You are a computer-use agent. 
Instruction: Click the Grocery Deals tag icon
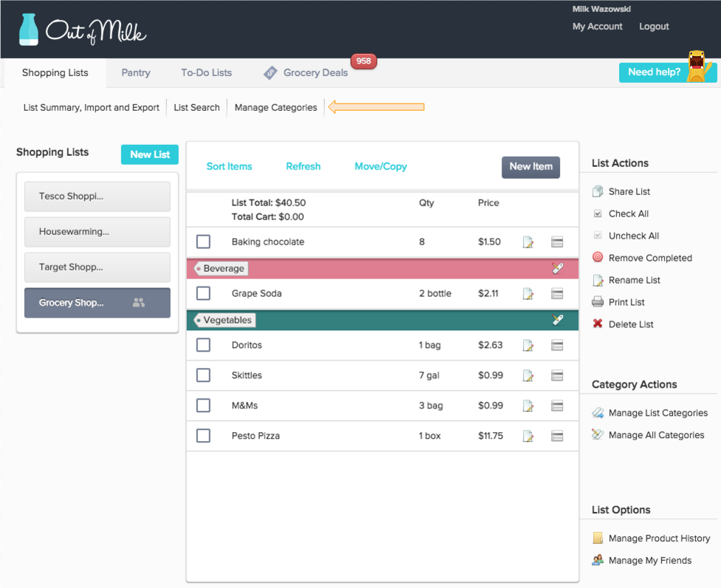[270, 72]
